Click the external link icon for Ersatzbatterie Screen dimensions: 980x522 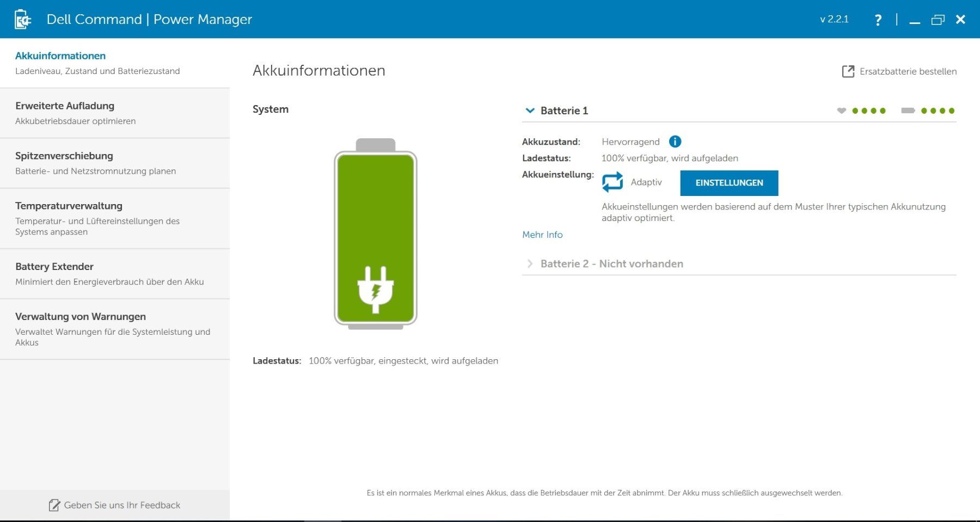[x=848, y=71]
